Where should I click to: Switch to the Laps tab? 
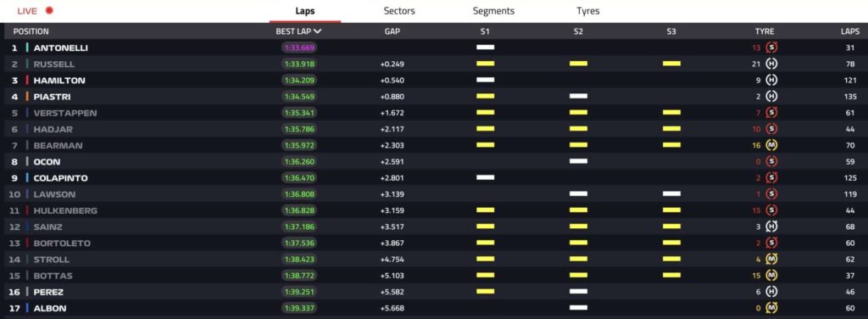point(305,11)
